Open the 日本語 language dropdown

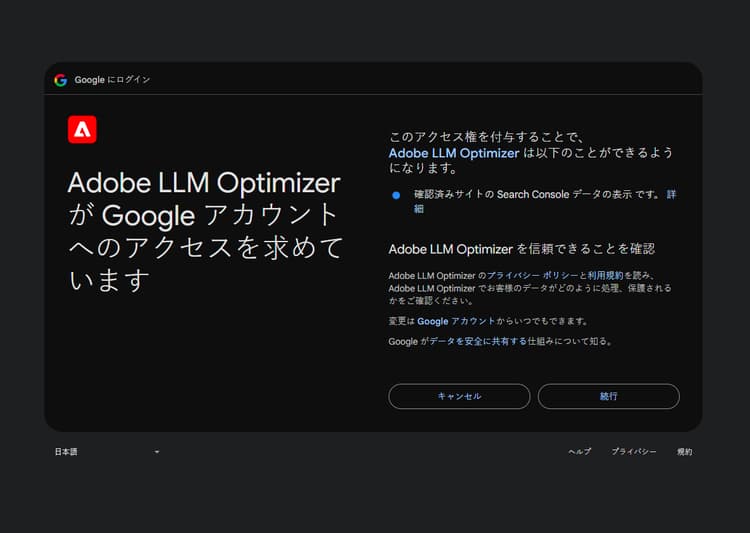(107, 452)
